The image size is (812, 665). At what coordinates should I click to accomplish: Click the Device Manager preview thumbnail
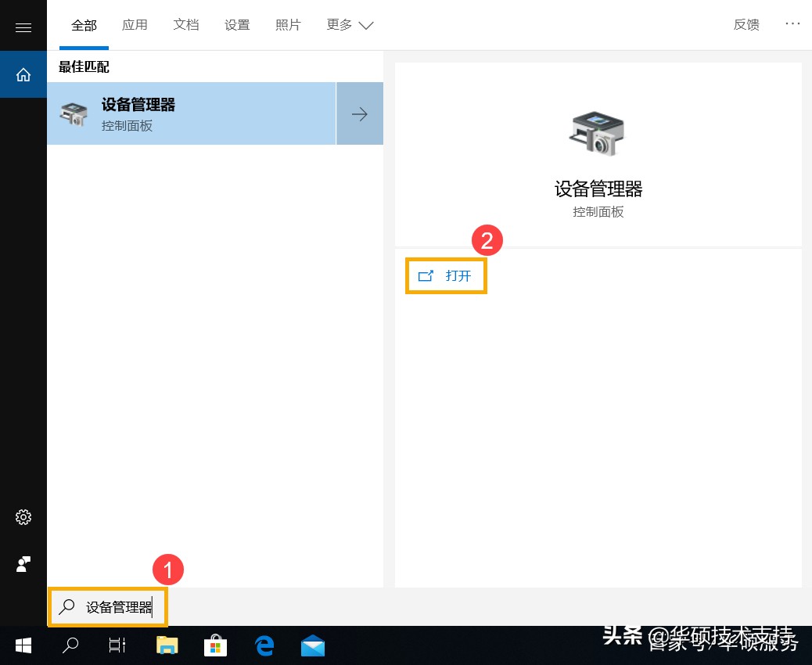coord(598,133)
